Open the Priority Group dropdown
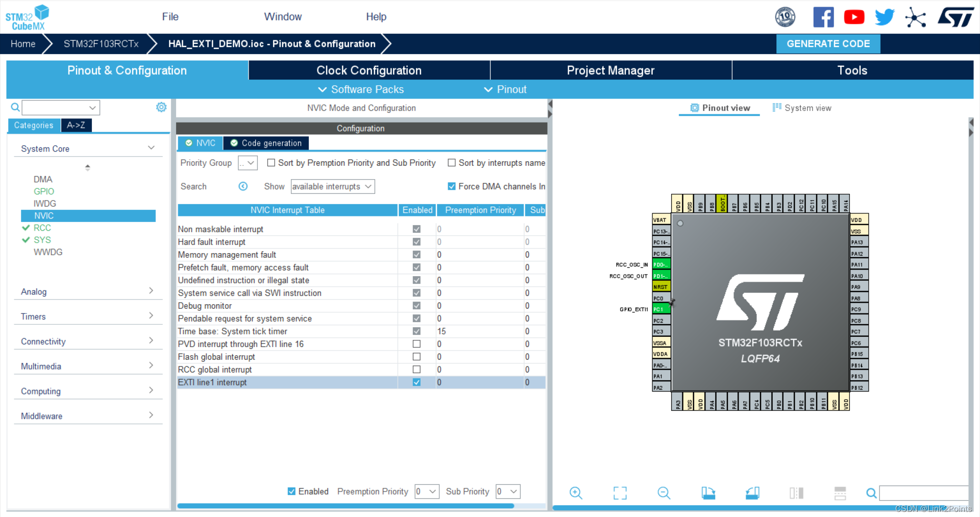 (248, 163)
